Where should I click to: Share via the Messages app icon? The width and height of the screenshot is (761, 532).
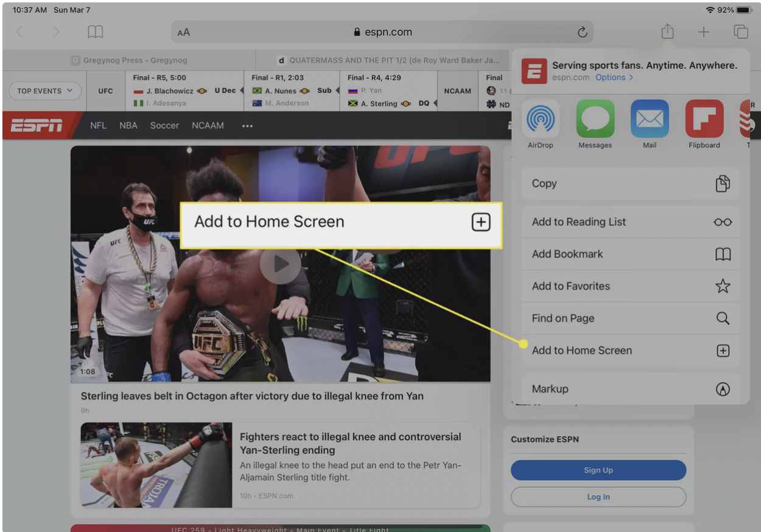(x=595, y=119)
